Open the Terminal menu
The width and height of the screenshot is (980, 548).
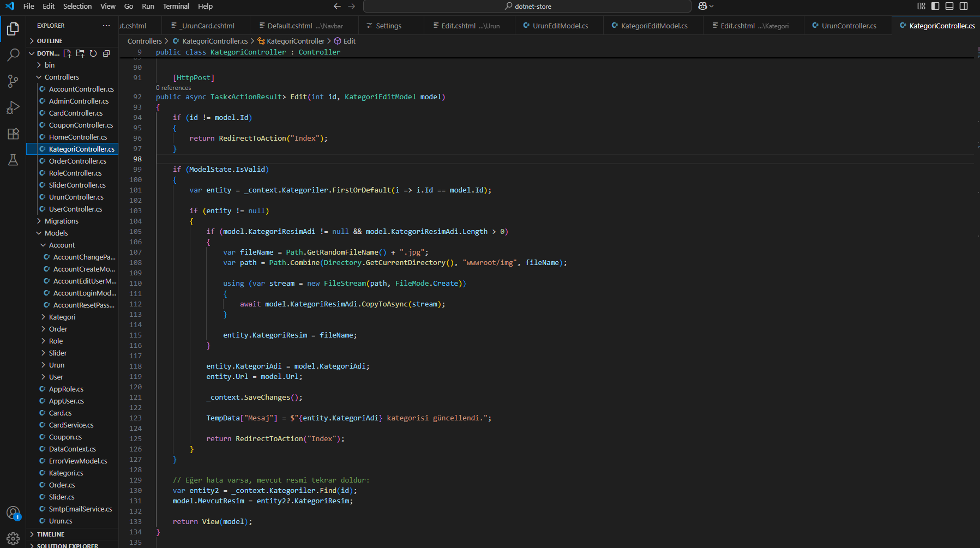(176, 6)
